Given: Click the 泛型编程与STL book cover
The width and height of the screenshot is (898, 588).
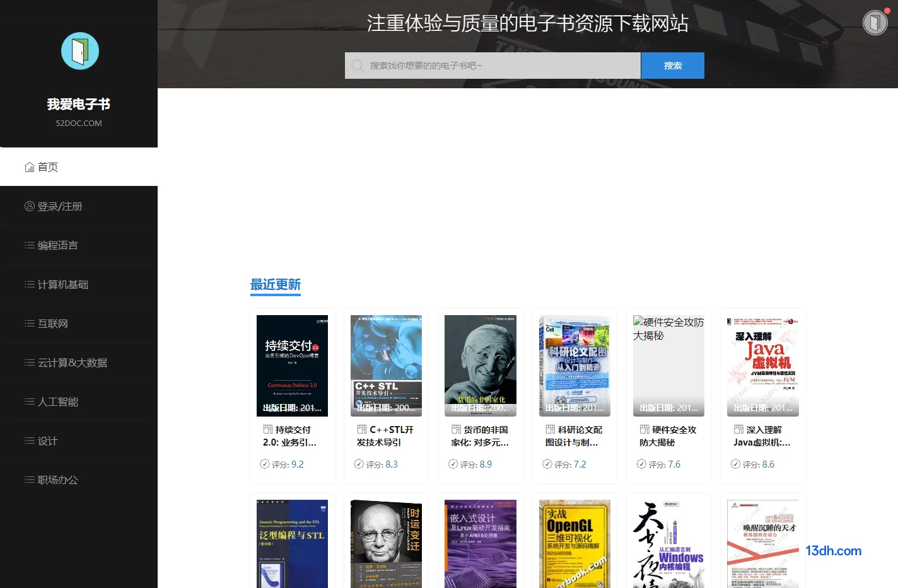Looking at the screenshot, I should coord(292,544).
